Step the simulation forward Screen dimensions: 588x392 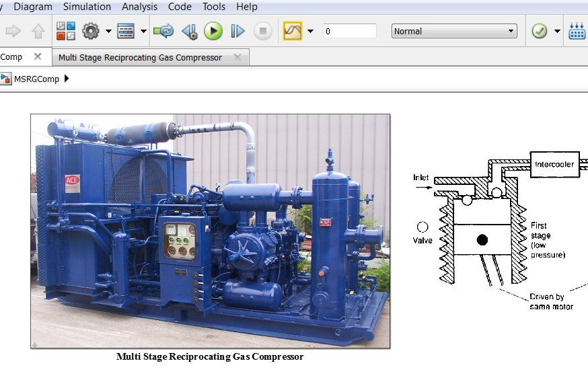[237, 31]
